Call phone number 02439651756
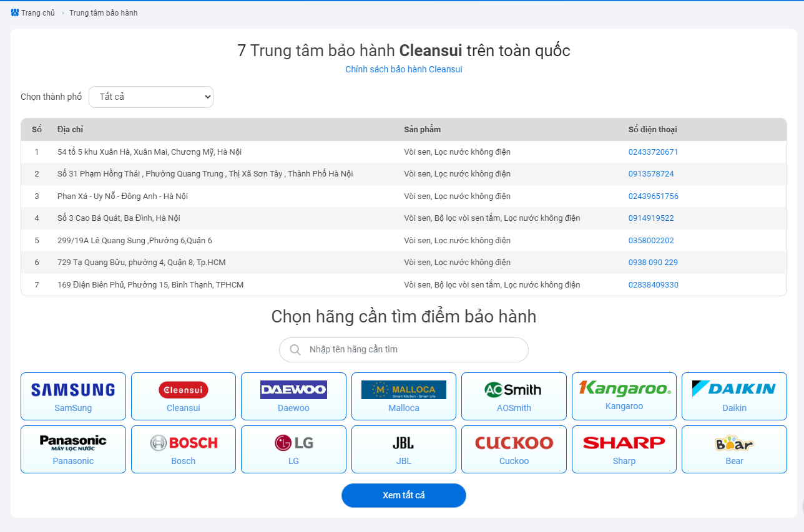Screen dimensions: 804x532 click(653, 196)
